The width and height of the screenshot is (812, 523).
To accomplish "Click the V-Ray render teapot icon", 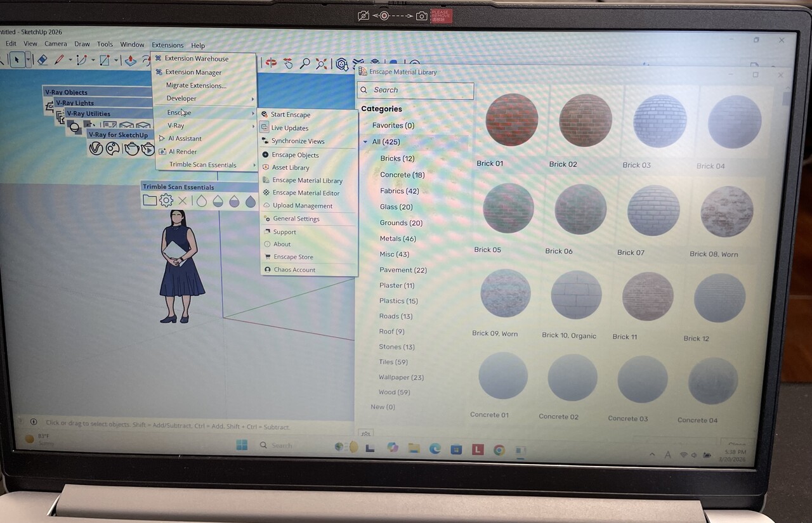I will [131, 148].
